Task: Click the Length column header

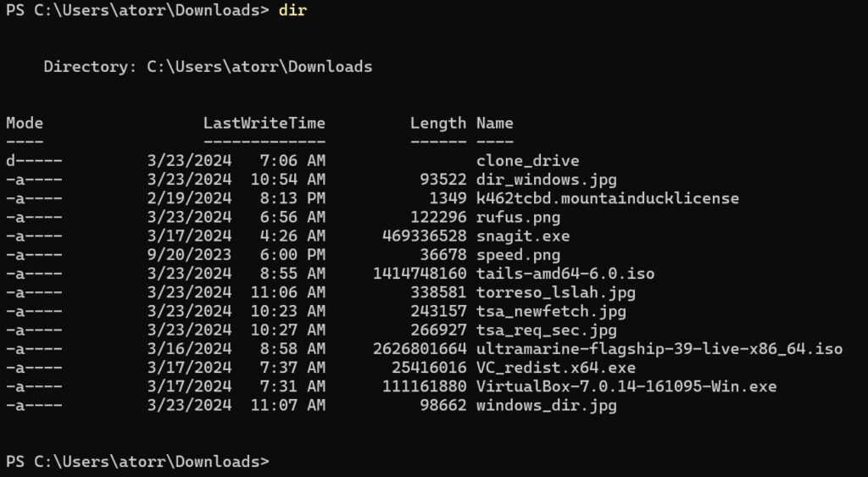Action: point(437,123)
